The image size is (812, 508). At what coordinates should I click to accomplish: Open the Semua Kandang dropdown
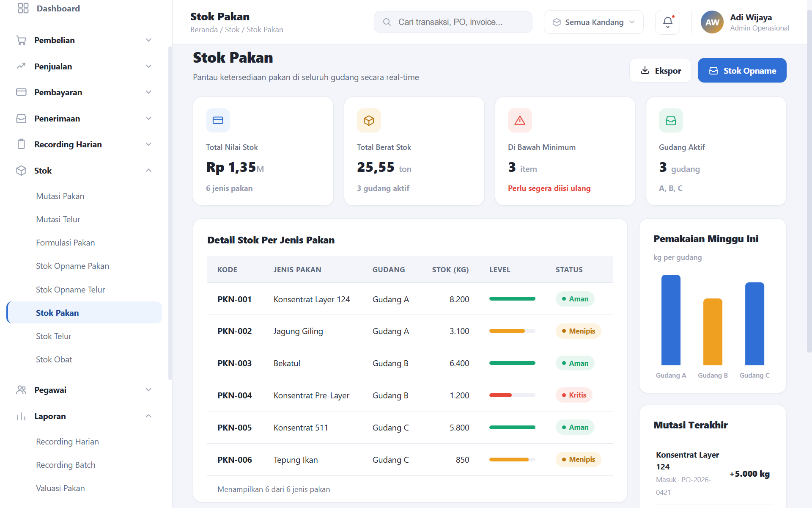[x=593, y=22]
